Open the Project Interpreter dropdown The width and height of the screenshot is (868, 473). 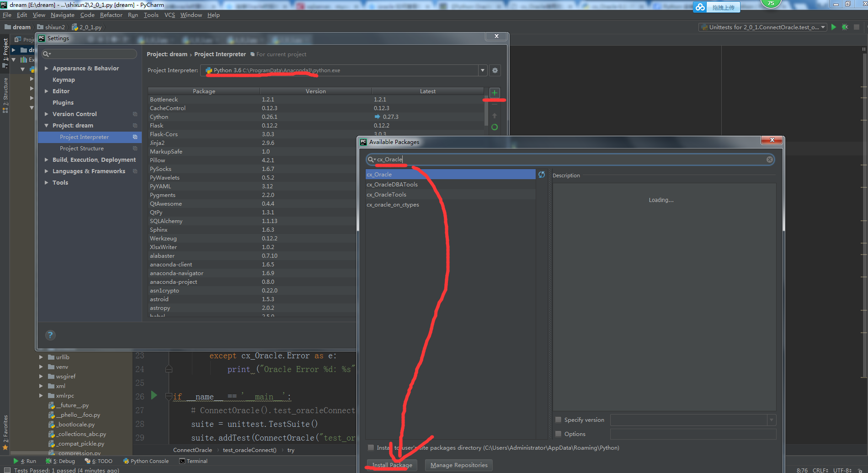[x=482, y=70]
